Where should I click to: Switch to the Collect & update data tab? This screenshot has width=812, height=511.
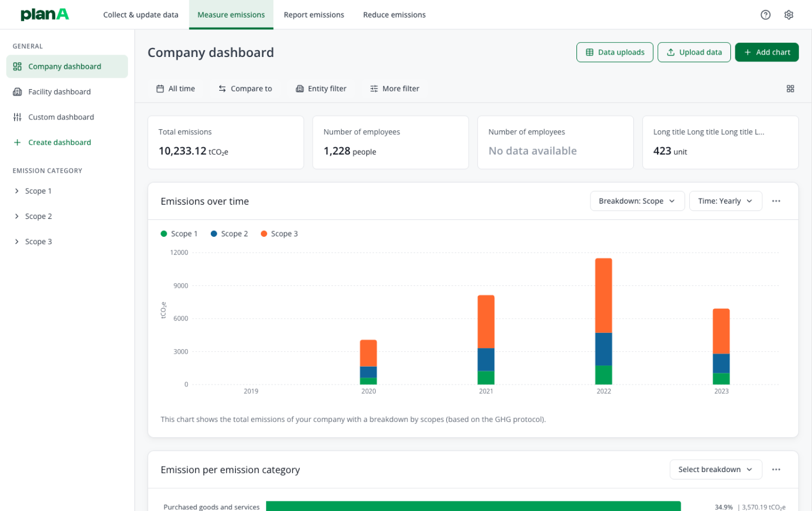tap(140, 15)
